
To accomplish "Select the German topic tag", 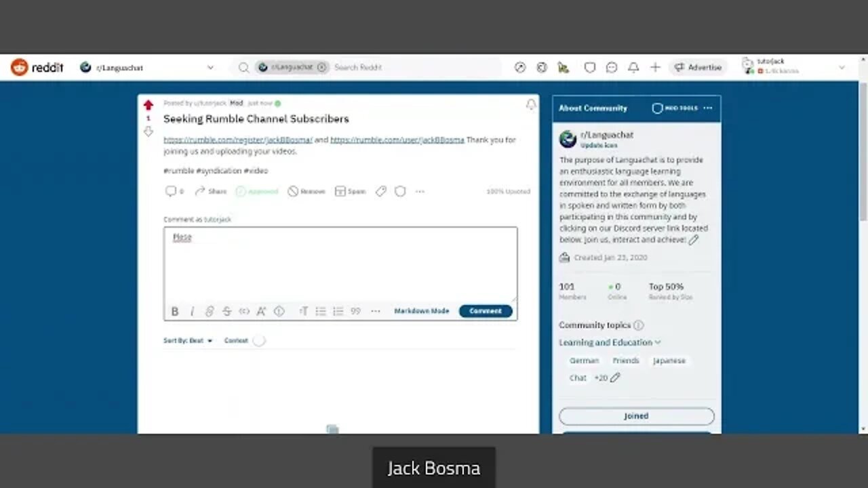I will pyautogui.click(x=584, y=361).
